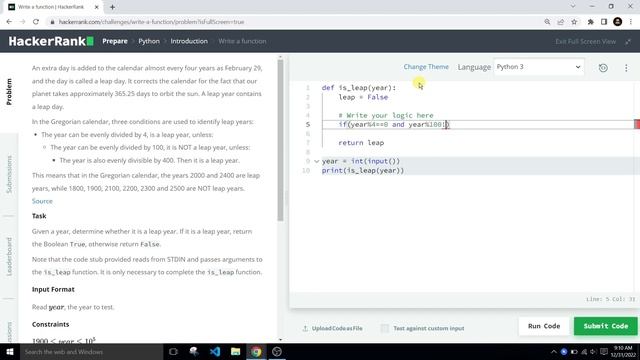Open the editor more options menu
Viewport: 640px width, 360px height.
coord(626,68)
